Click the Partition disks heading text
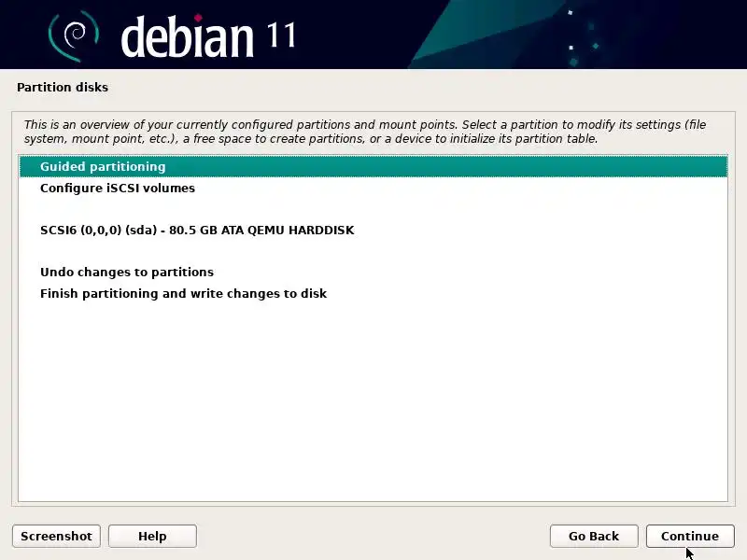 [x=63, y=87]
